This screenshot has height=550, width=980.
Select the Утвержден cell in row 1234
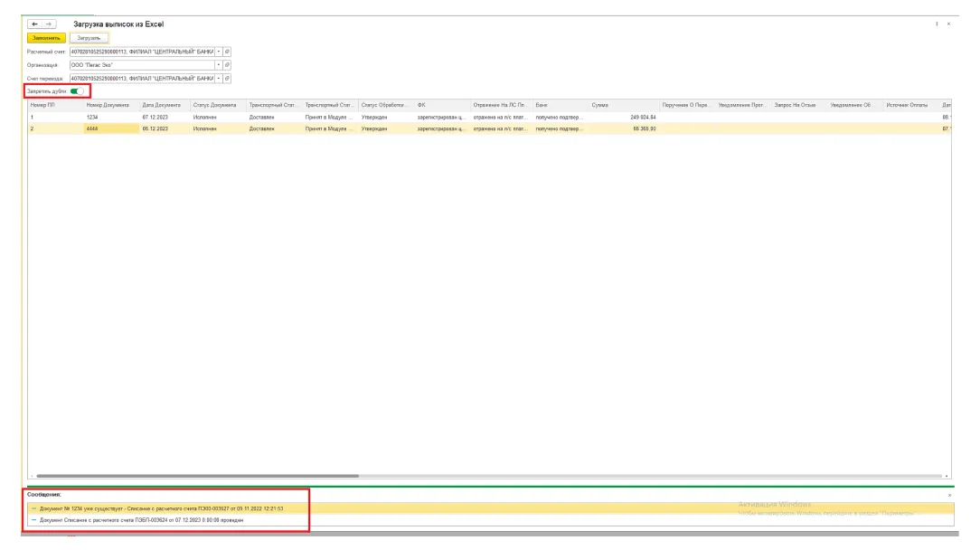(386, 117)
